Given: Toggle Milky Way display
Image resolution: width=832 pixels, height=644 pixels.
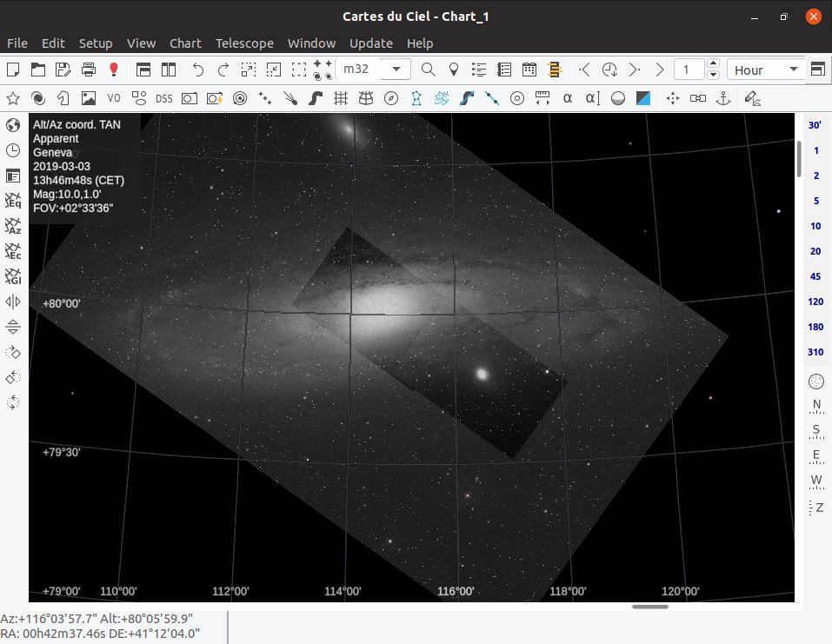Looking at the screenshot, I should click(316, 98).
